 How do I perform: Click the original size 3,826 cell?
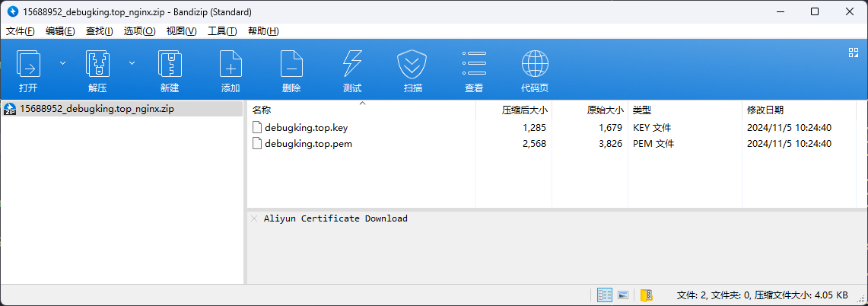tap(611, 144)
